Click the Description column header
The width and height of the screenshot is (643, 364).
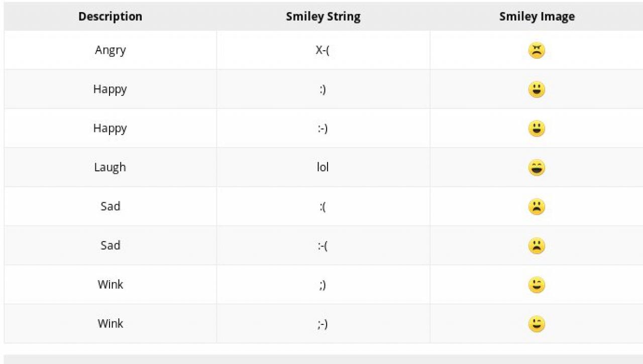click(110, 17)
